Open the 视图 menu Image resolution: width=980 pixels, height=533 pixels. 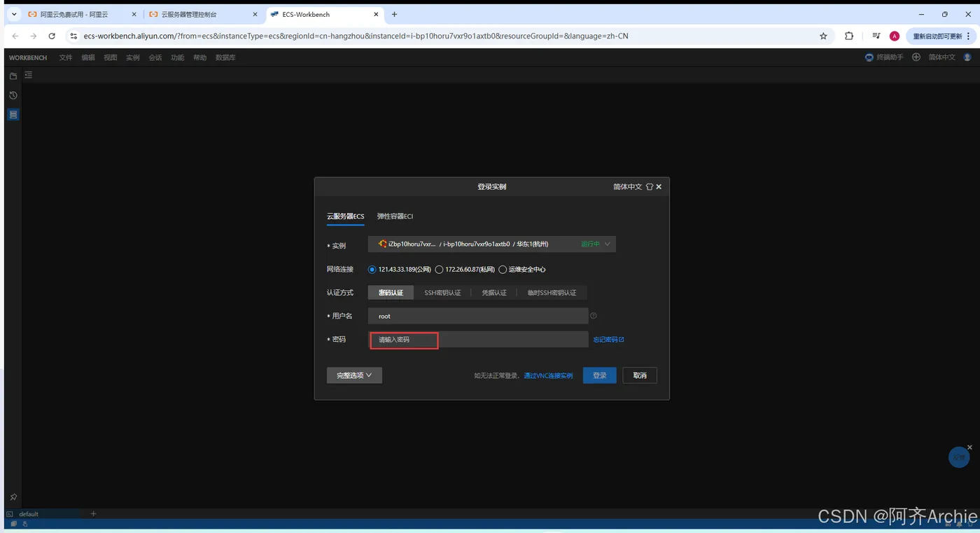point(111,57)
